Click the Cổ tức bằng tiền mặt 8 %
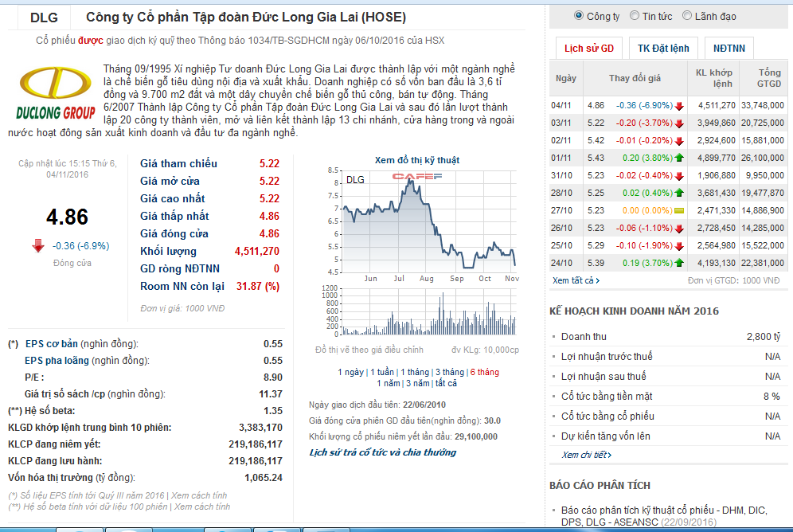This screenshot has height=532, width=793. pos(772,397)
